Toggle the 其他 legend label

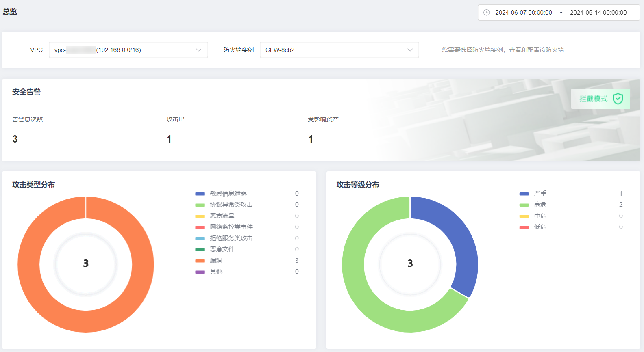[216, 272]
